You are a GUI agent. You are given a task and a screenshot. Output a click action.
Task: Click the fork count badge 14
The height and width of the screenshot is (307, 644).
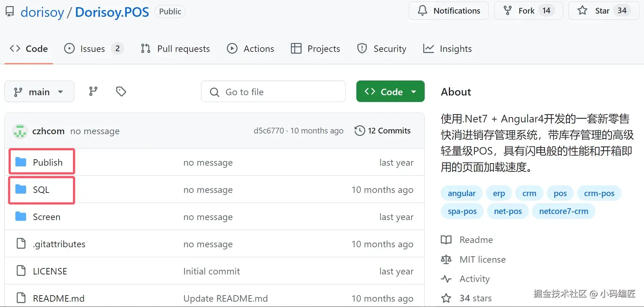coord(546,11)
